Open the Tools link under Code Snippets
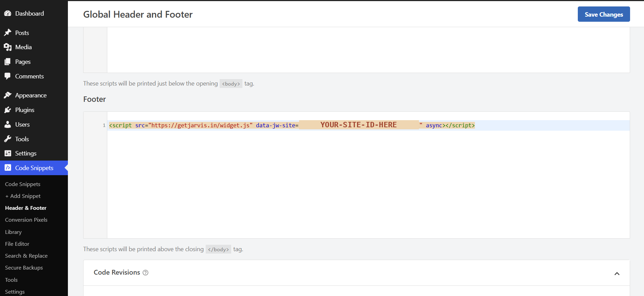This screenshot has width=644, height=296. (11, 280)
